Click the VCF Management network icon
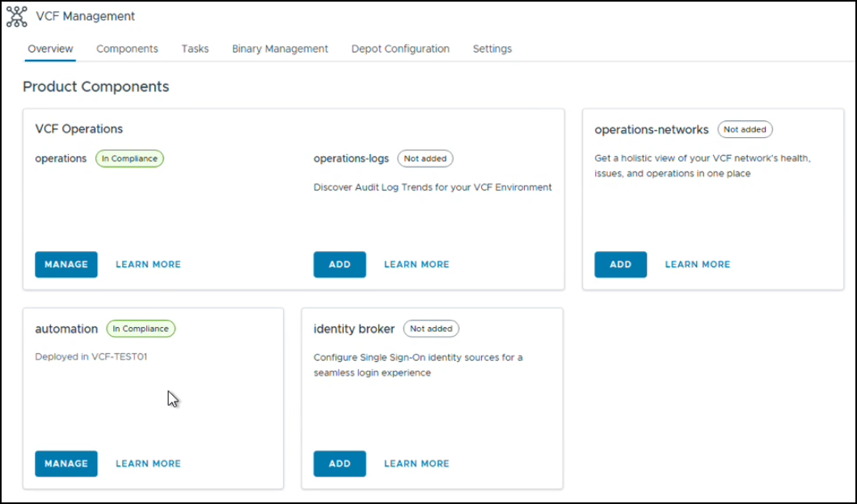The image size is (857, 504). coord(16,16)
